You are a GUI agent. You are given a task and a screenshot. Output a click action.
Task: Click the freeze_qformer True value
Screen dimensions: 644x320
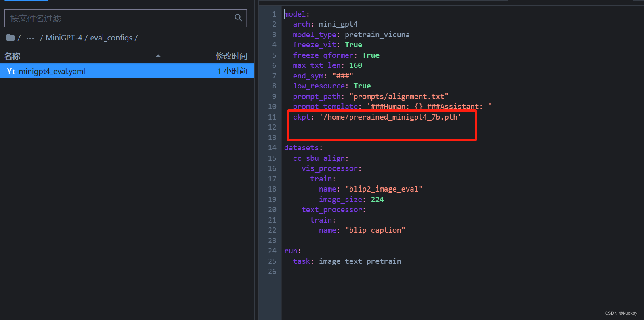pyautogui.click(x=371, y=55)
